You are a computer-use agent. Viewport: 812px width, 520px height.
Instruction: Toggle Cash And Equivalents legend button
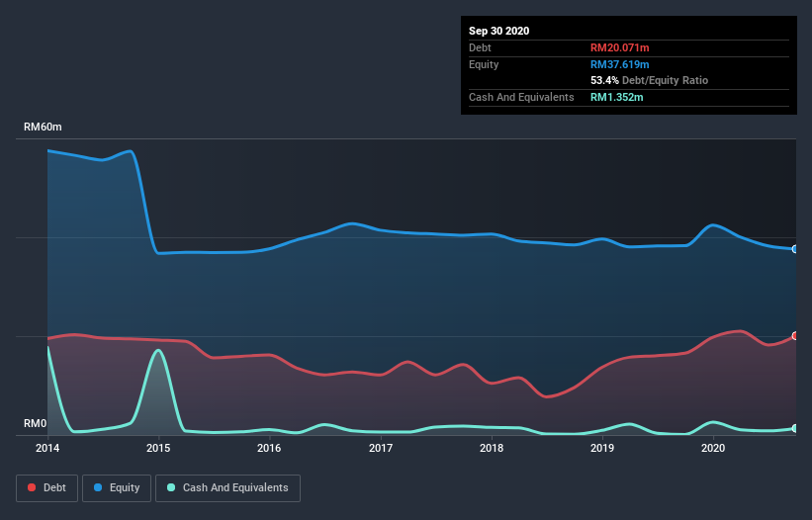pyautogui.click(x=227, y=488)
